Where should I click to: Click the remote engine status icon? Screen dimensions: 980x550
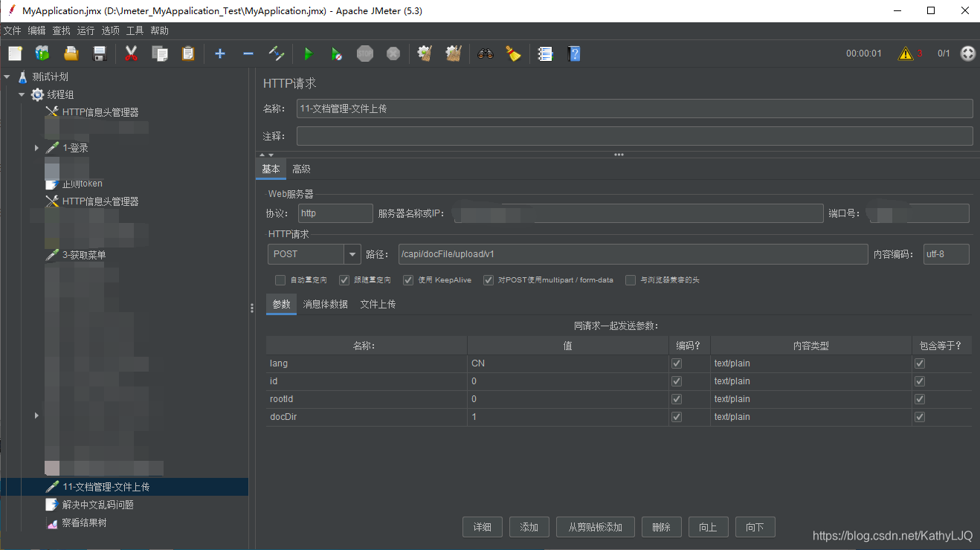pyautogui.click(x=967, y=54)
